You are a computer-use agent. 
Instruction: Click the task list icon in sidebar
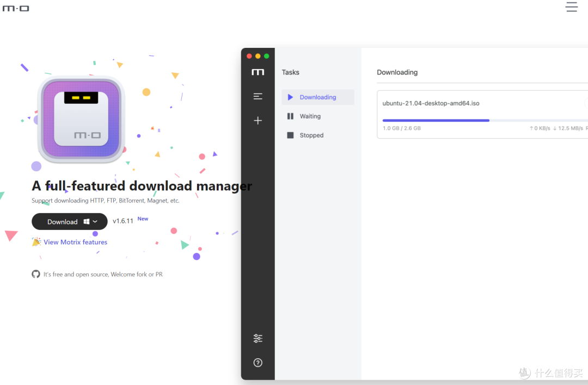coord(258,96)
